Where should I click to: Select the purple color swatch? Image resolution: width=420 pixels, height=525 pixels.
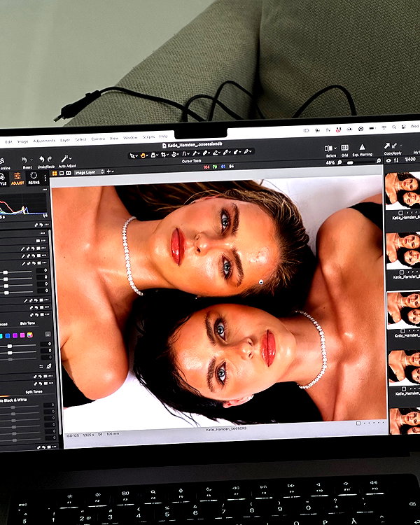tap(15, 335)
